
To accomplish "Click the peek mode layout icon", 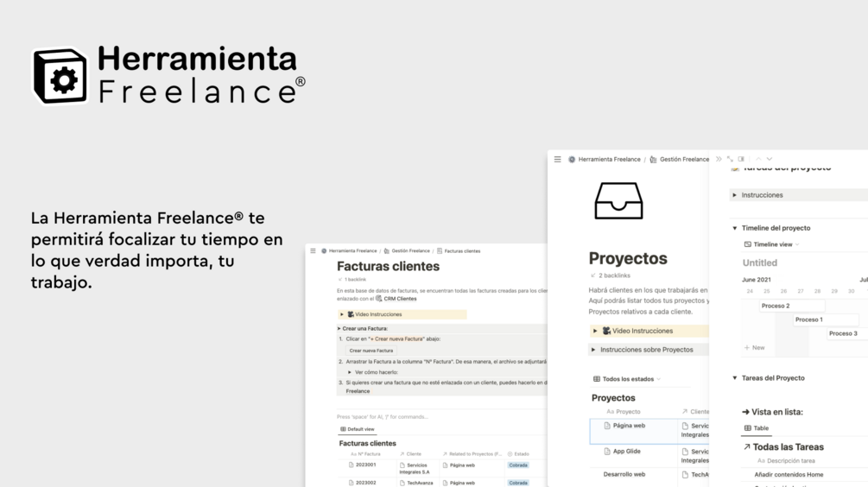I will point(741,159).
